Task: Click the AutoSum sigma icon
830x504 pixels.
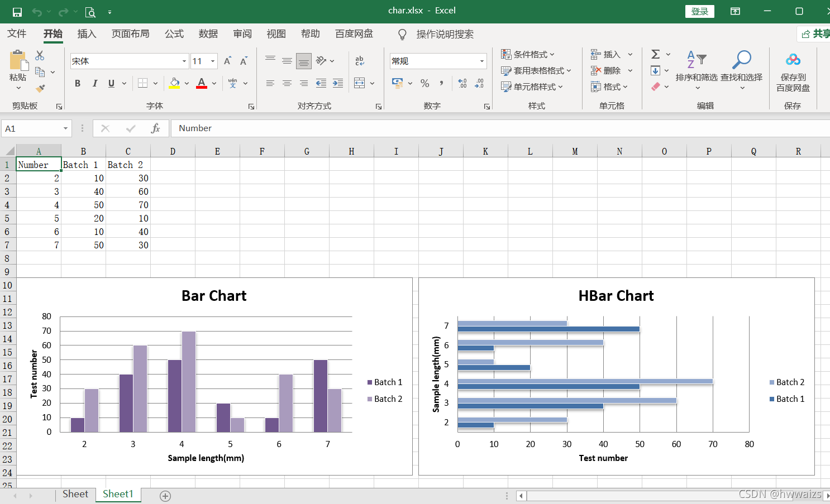Action: pos(656,54)
